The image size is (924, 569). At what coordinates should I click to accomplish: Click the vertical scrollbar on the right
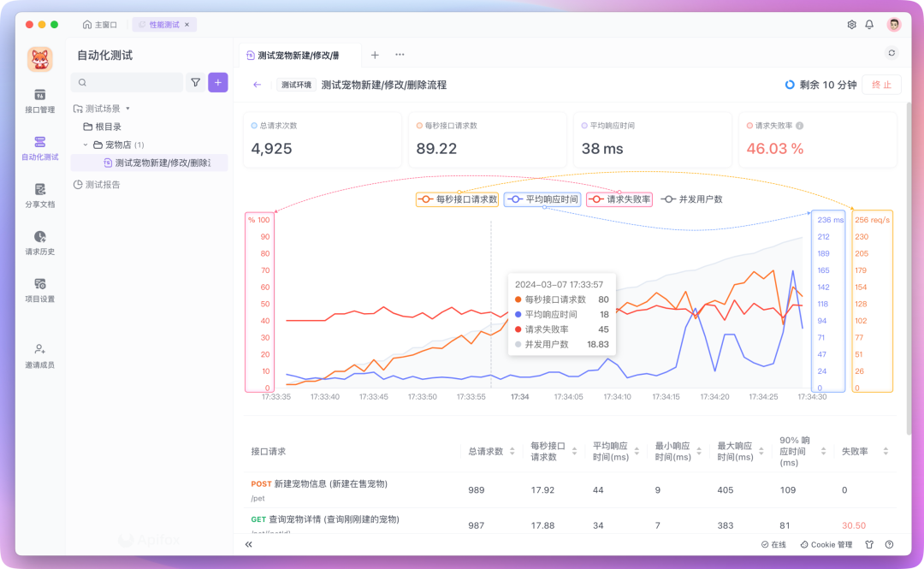(x=909, y=269)
